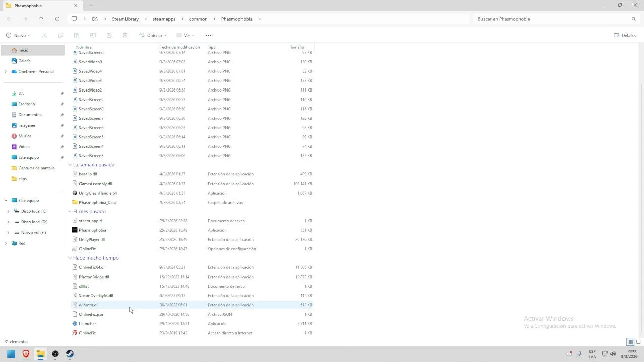The image size is (644, 362).
Task: Sort by Tamaño column header
Action: [297, 47]
